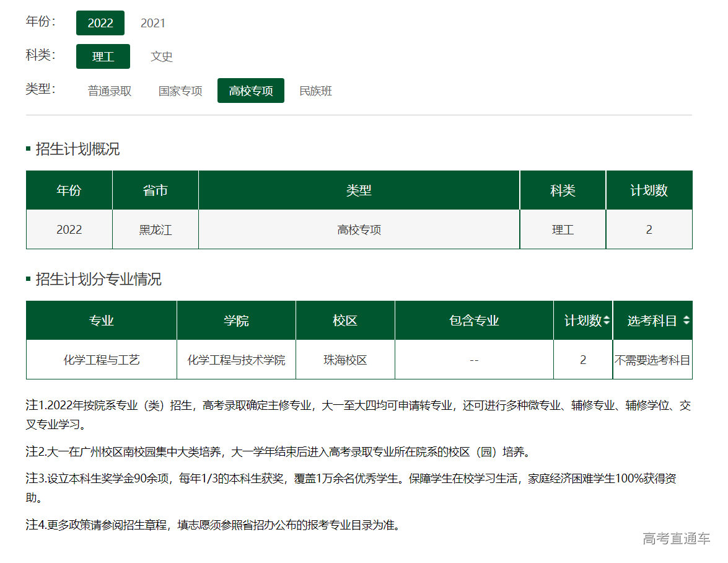Viewport: 728px width, 563px height.
Task: Click the 学院 column header
Action: pos(236,321)
